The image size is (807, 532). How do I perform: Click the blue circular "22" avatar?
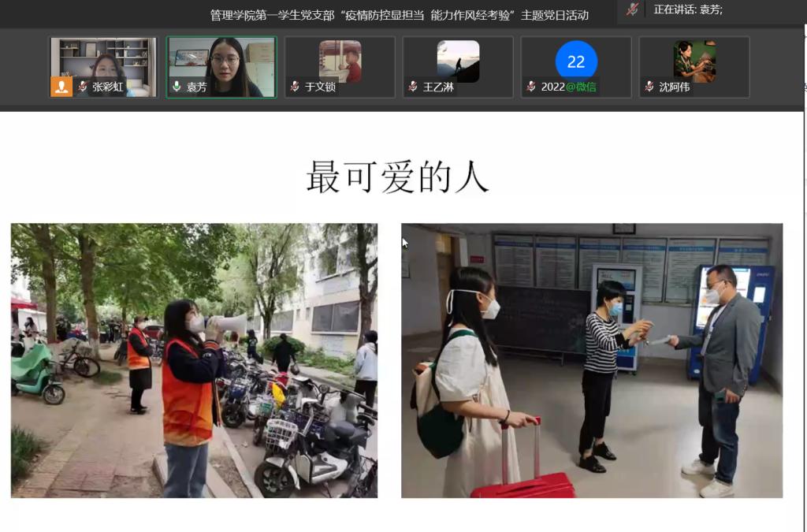click(576, 61)
